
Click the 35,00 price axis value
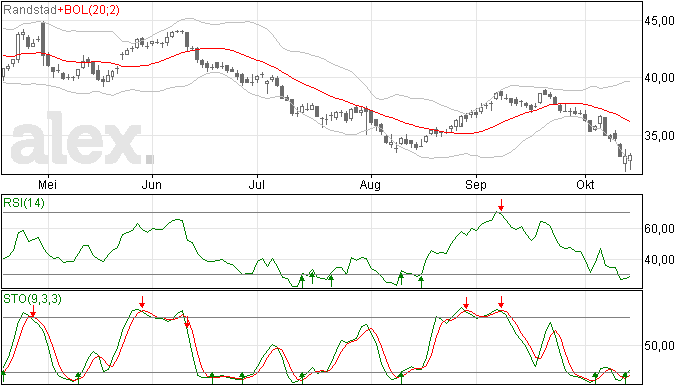(659, 136)
